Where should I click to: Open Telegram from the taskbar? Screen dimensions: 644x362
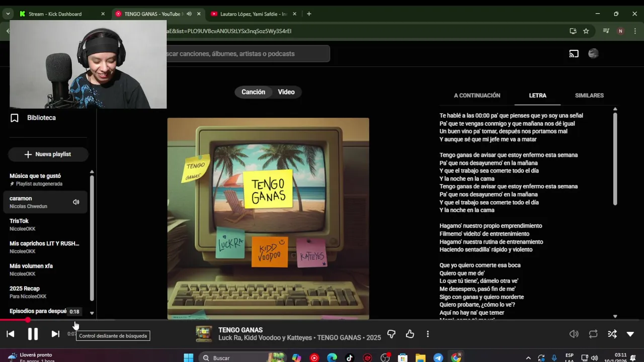coord(438,358)
